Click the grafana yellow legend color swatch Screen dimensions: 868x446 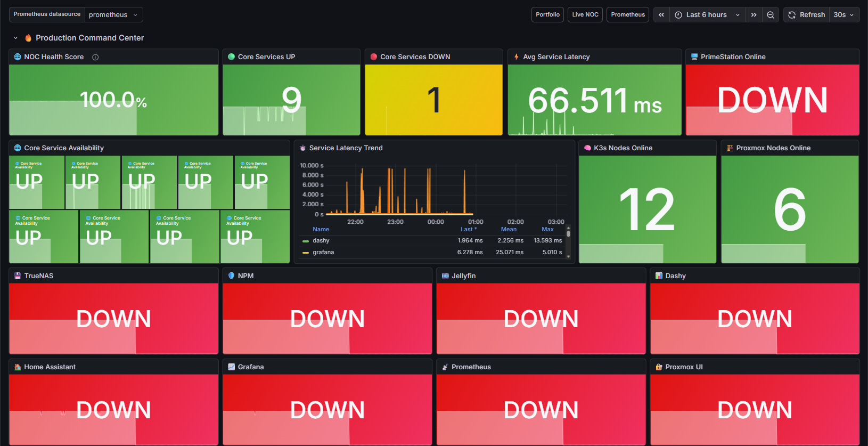[x=306, y=253]
